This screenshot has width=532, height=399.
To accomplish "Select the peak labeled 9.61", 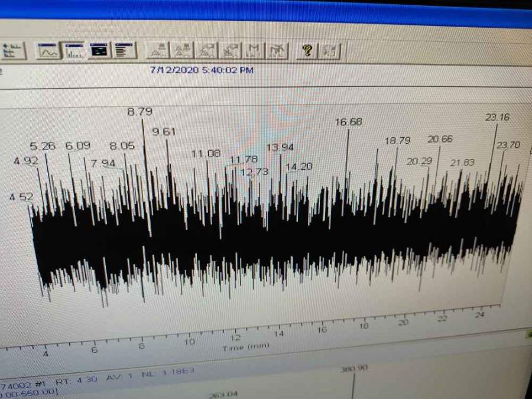I will (164, 132).
